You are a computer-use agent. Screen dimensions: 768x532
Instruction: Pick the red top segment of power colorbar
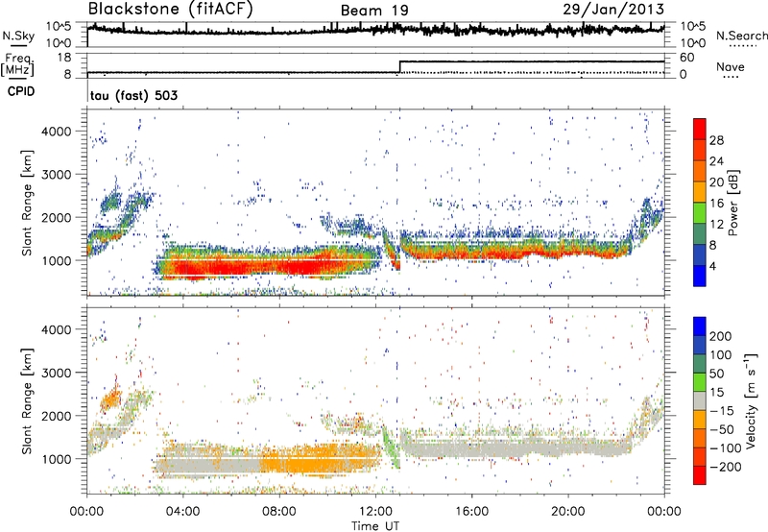pos(700,130)
